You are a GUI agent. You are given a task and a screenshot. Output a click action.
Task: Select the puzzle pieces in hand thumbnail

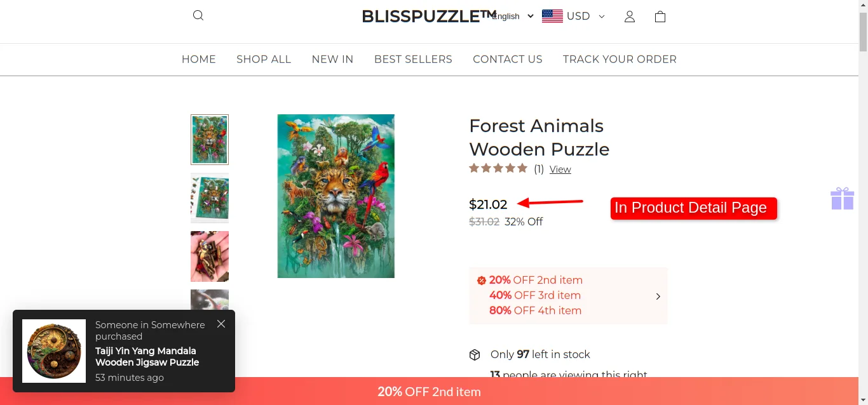[210, 256]
